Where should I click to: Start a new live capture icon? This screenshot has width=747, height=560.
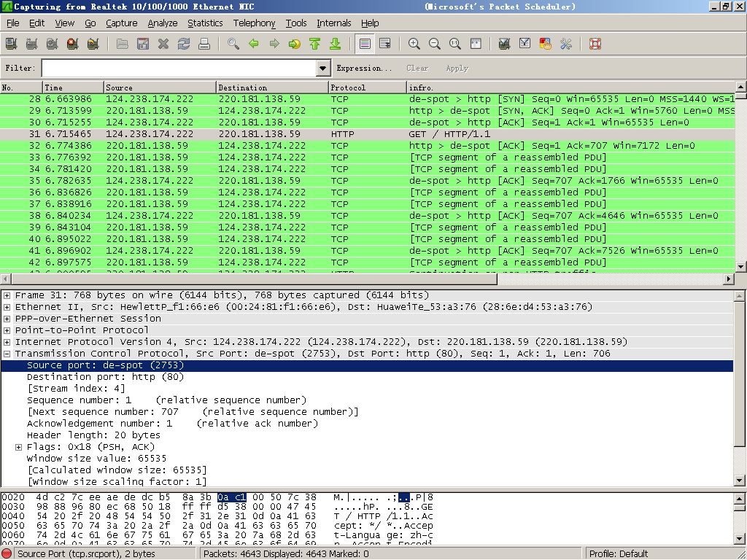tap(53, 44)
